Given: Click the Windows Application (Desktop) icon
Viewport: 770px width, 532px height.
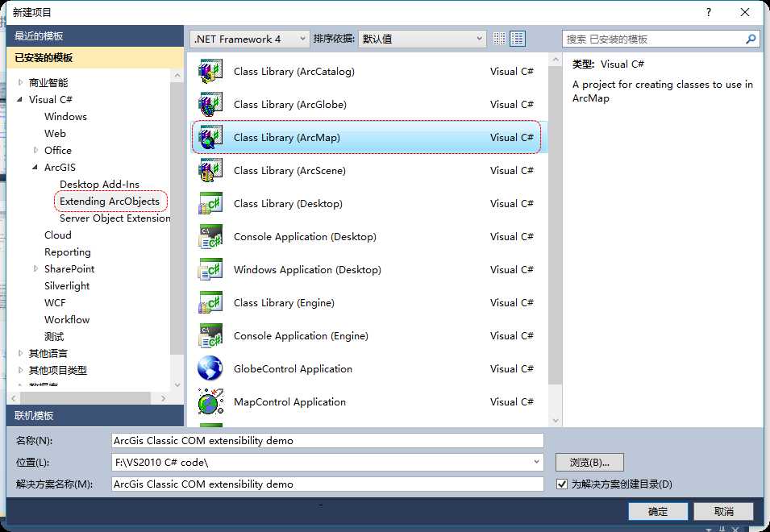Looking at the screenshot, I should [x=210, y=269].
